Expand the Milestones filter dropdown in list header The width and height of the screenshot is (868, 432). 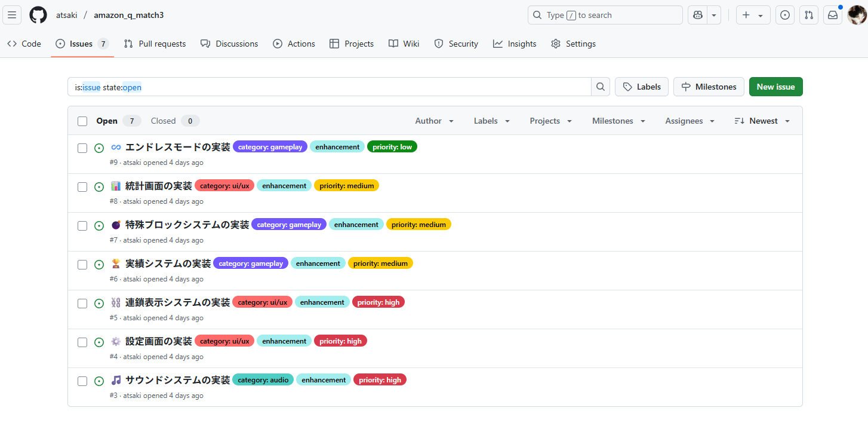click(x=619, y=121)
